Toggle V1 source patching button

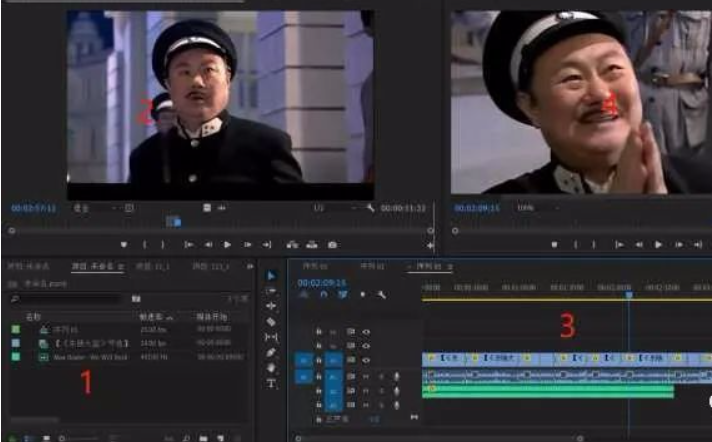coord(303,361)
